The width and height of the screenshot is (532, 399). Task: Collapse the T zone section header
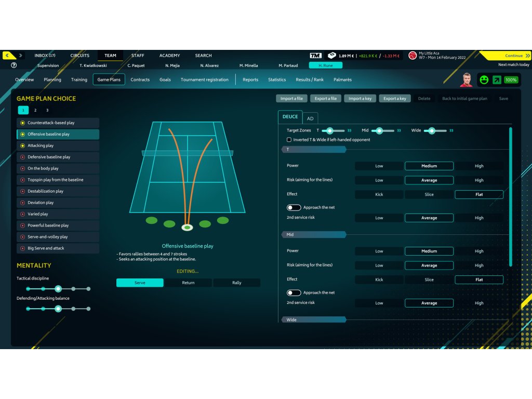[313, 150]
